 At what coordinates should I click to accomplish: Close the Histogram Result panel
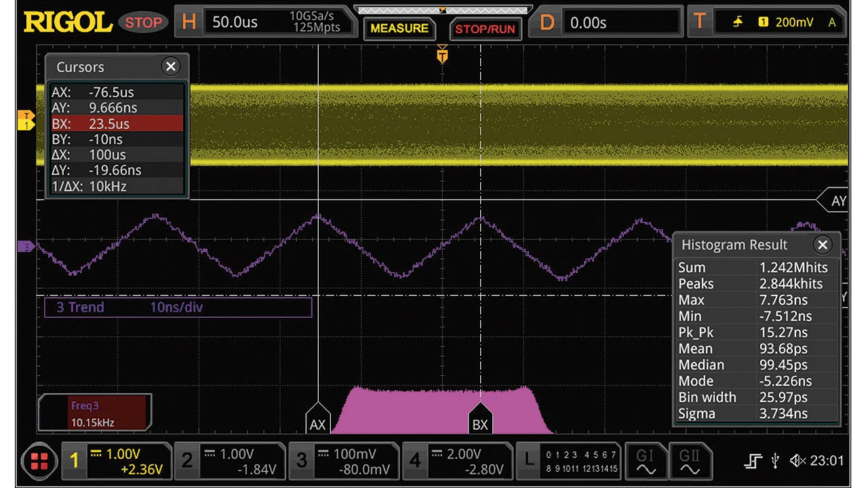coord(823,245)
